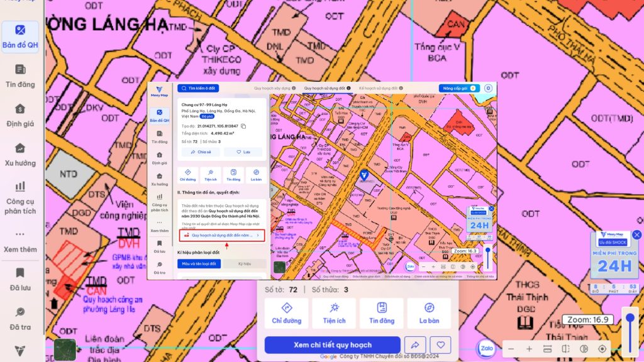644x362 pixels.
Task: Open La bàn compass tool above Xem chi tiết
Action: pos(429,313)
